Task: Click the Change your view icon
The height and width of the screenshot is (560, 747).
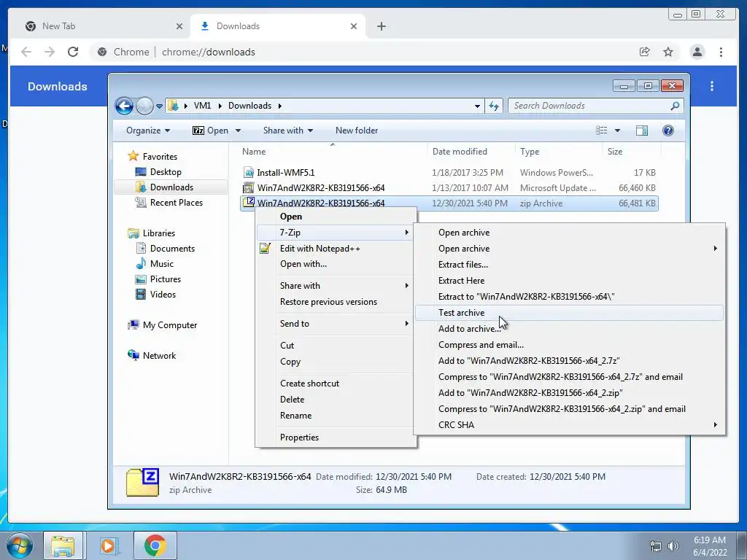Action: 602,131
